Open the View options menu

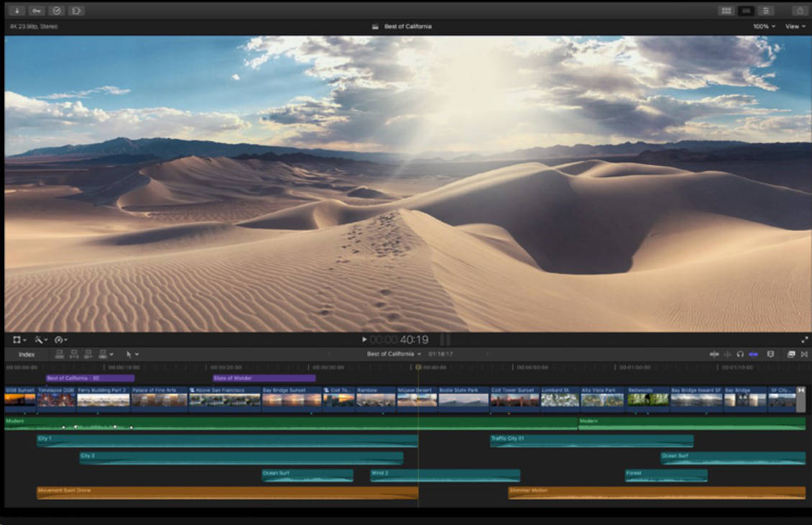(x=795, y=27)
